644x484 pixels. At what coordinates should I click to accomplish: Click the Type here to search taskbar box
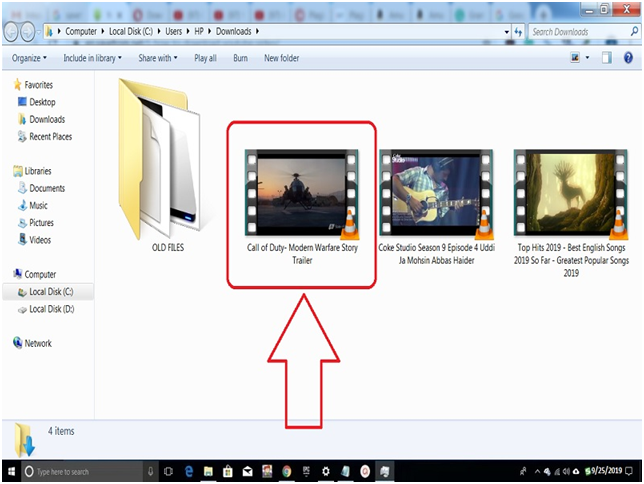tap(81, 471)
